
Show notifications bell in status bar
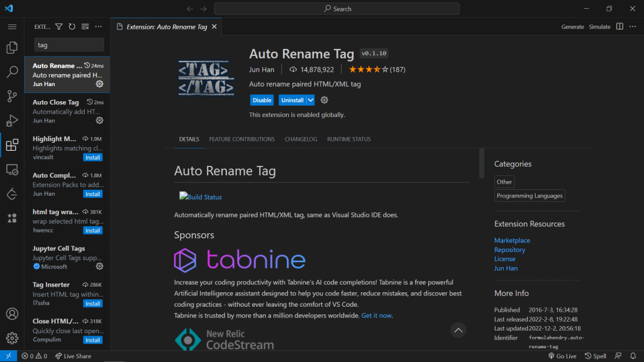click(x=633, y=356)
